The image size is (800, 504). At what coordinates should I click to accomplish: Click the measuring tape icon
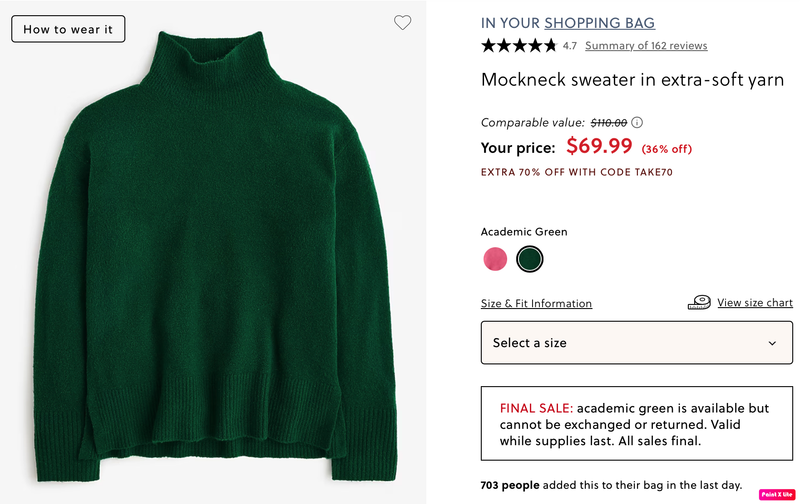(699, 302)
